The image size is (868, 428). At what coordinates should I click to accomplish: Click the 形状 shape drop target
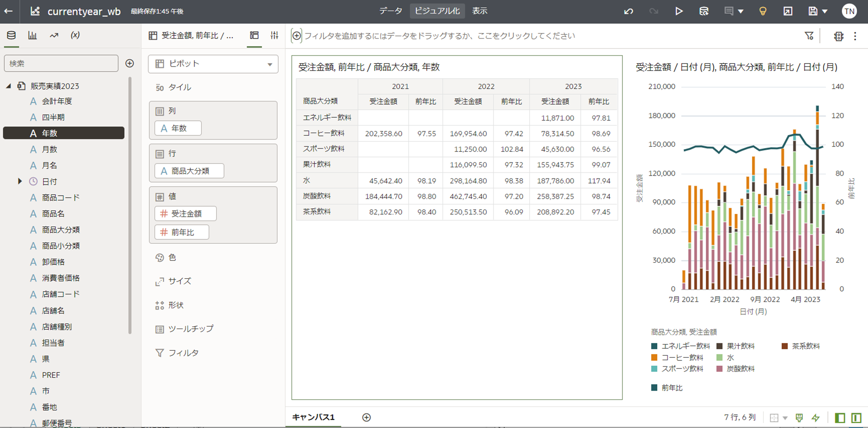pyautogui.click(x=213, y=305)
